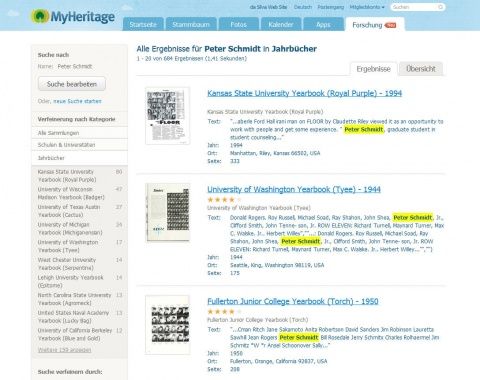
Task: Open the Fotos tab
Action: pos(239,24)
